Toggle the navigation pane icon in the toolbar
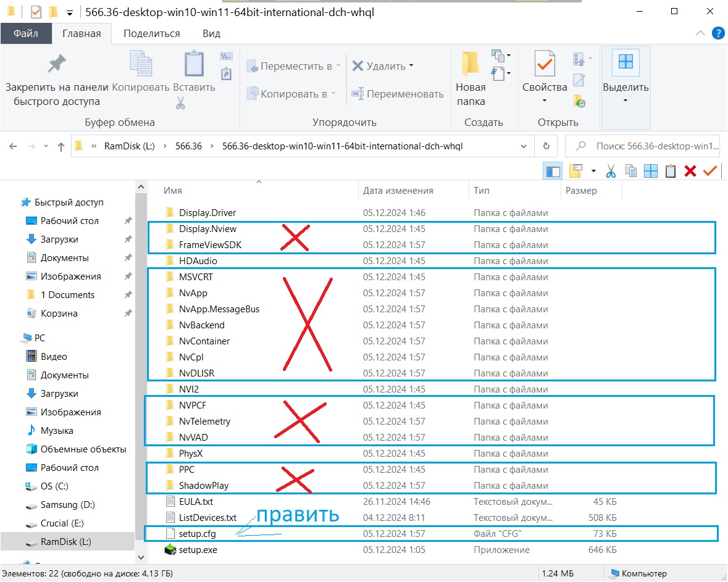 point(553,171)
